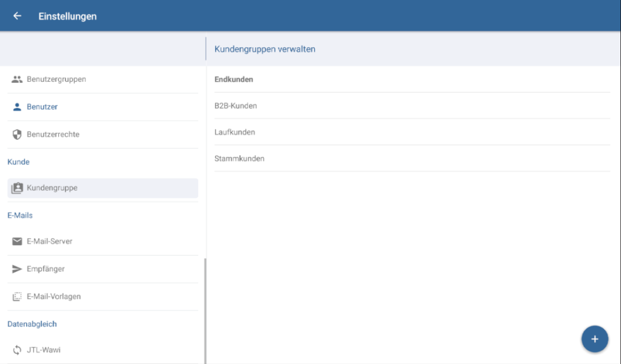Click the JTL-Wawi sync icon
Image resolution: width=621 pixels, height=364 pixels.
tap(17, 350)
